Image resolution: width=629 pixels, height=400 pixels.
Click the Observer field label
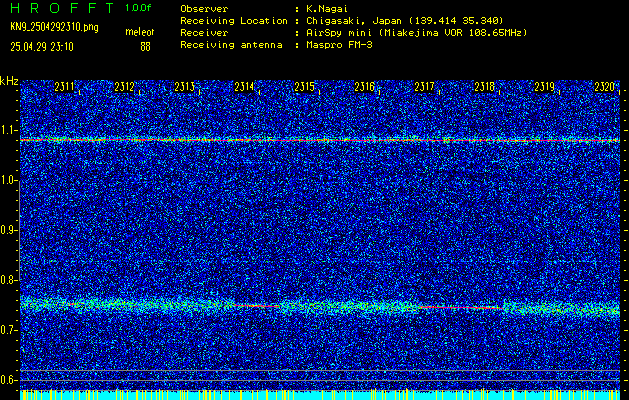204,9
